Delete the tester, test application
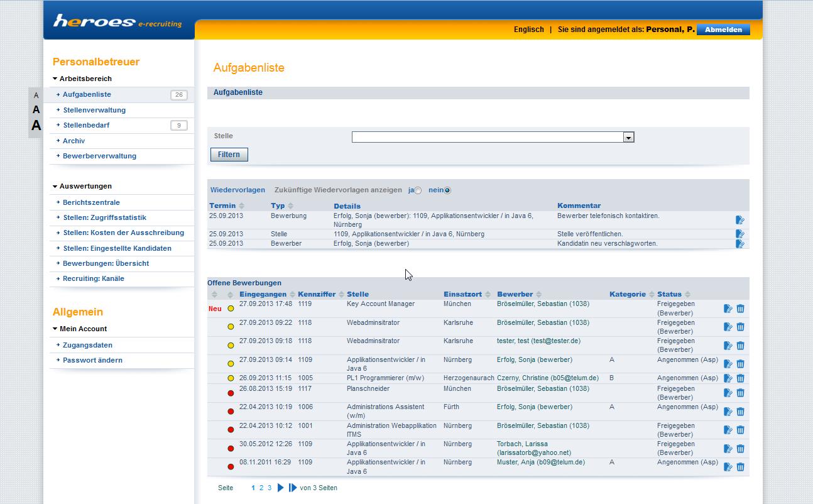The height and width of the screenshot is (504, 813). click(x=740, y=346)
